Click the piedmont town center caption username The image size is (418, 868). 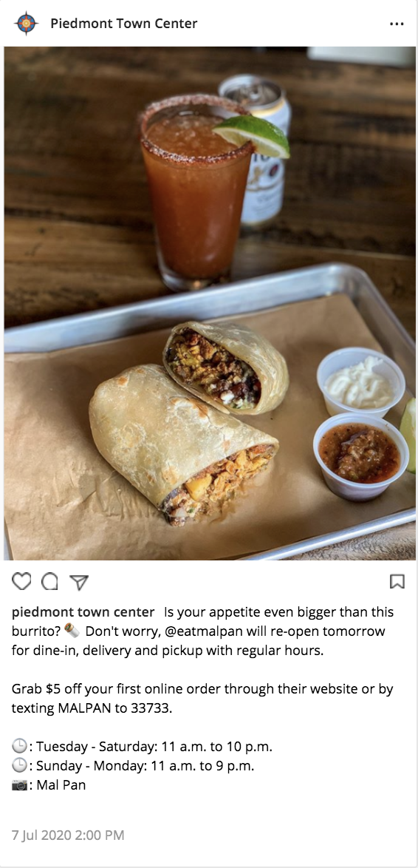pyautogui.click(x=83, y=611)
